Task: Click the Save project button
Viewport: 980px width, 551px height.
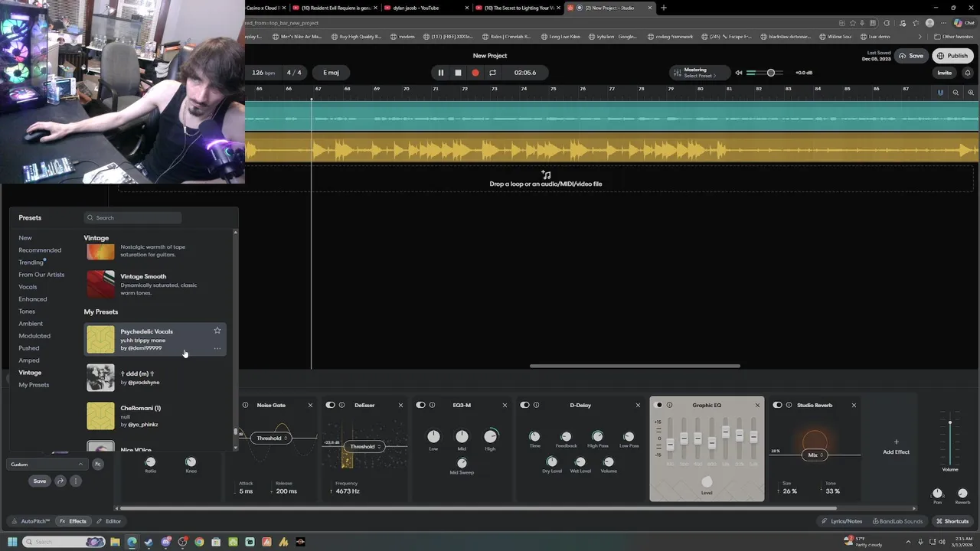Action: click(x=911, y=56)
